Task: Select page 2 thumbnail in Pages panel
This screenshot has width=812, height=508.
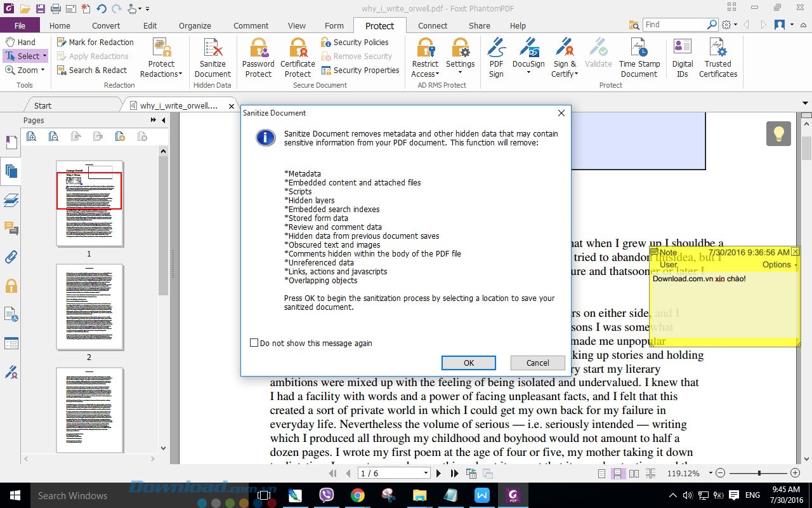Action: (89, 307)
